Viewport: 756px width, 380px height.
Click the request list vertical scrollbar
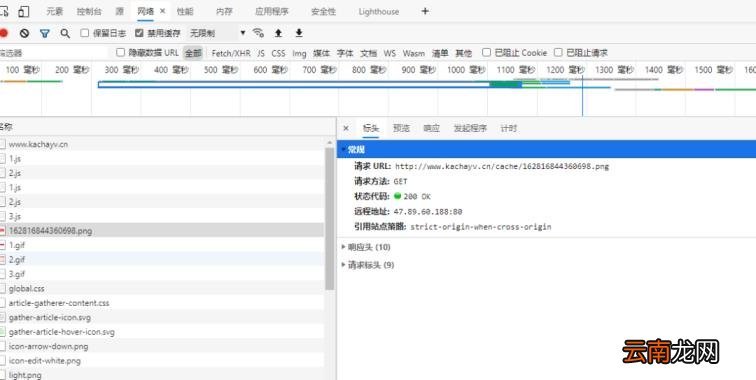tap(330, 218)
